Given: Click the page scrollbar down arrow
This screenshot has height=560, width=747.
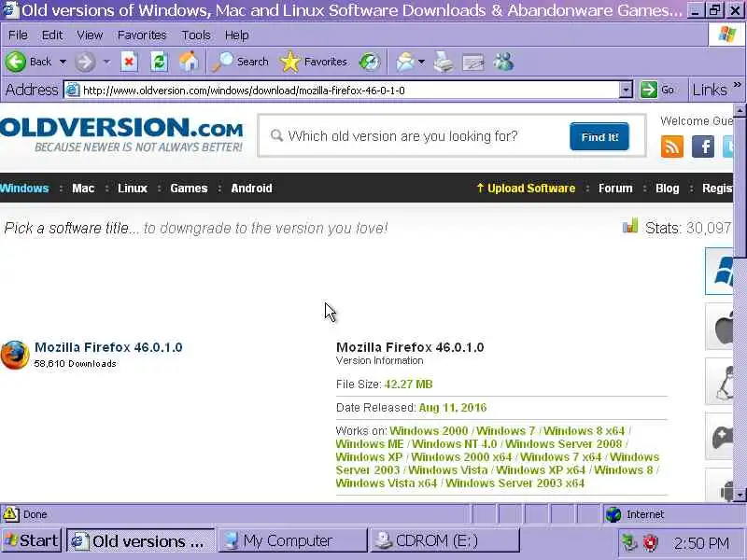Looking at the screenshot, I should coord(740,496).
